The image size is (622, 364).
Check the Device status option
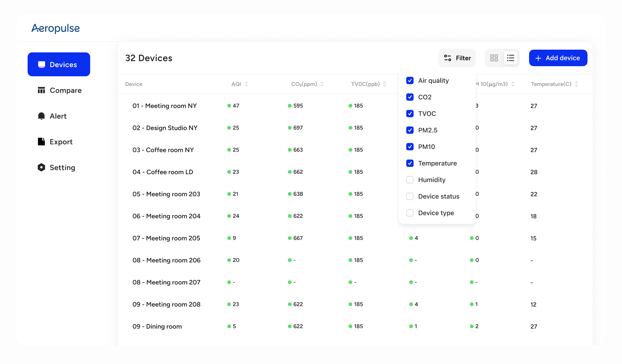click(x=410, y=196)
